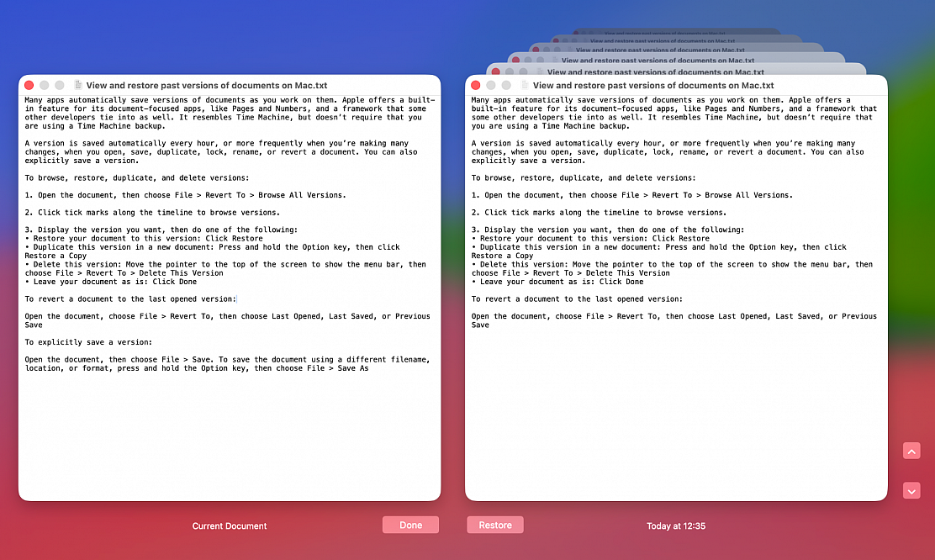Click the 'Today at 12:35' version timestamp
935x560 pixels.
pyautogui.click(x=675, y=526)
